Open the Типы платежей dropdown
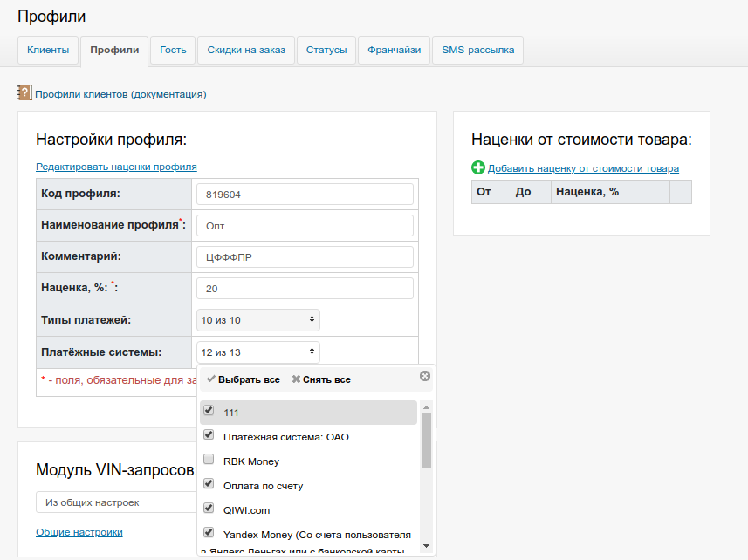Image resolution: width=748 pixels, height=560 pixels. pos(258,320)
